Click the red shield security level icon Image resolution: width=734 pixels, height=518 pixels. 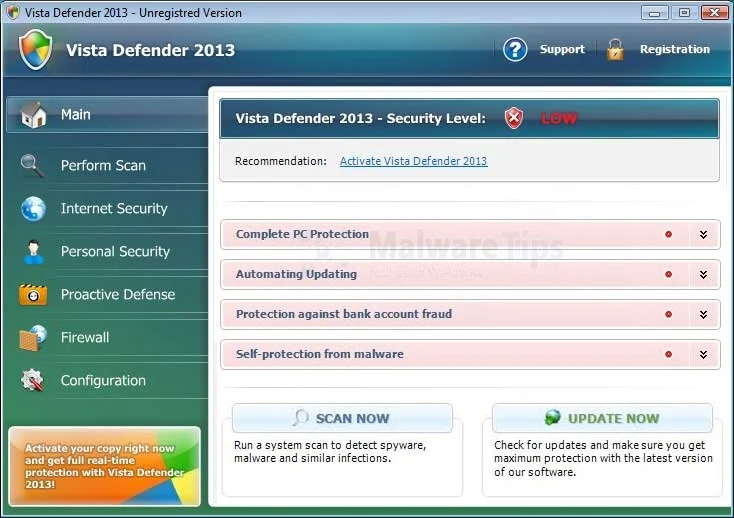(x=514, y=118)
